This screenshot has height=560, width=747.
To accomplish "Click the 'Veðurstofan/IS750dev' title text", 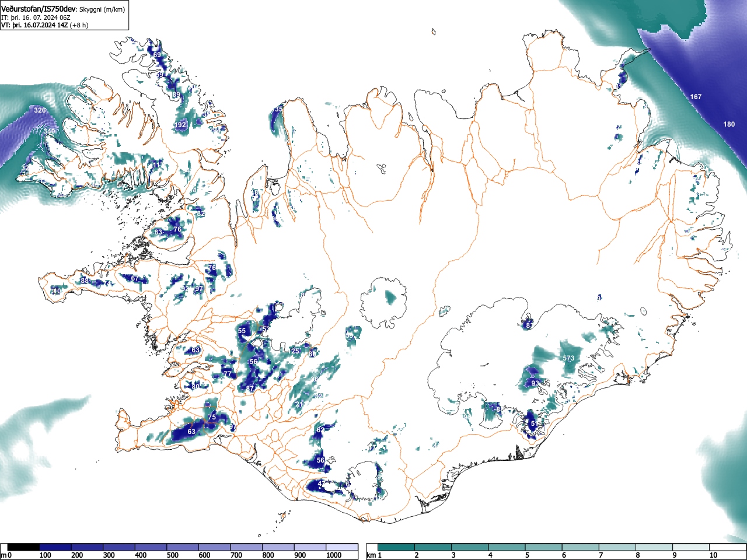I will (39, 9).
